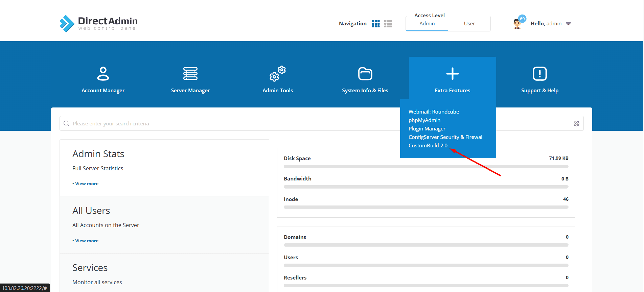Open System Info & Files folder icon
644x292 pixels.
365,74
